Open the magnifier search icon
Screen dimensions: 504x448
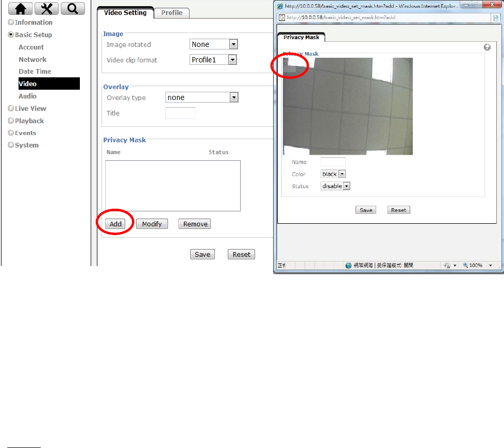73,8
